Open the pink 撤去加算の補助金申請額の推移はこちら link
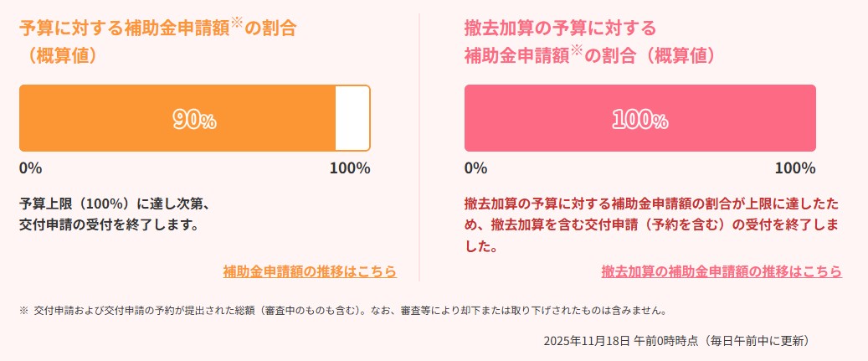Viewport: 868px width, 361px height. (722, 271)
